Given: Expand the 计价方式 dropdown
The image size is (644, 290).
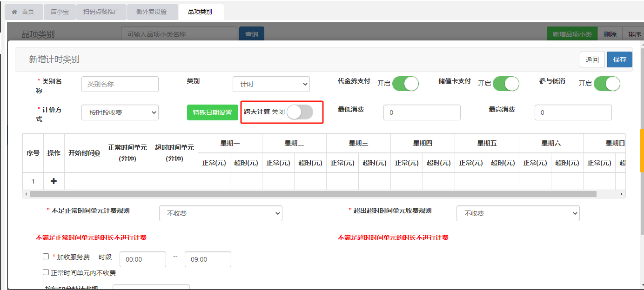Looking at the screenshot, I should pos(120,112).
